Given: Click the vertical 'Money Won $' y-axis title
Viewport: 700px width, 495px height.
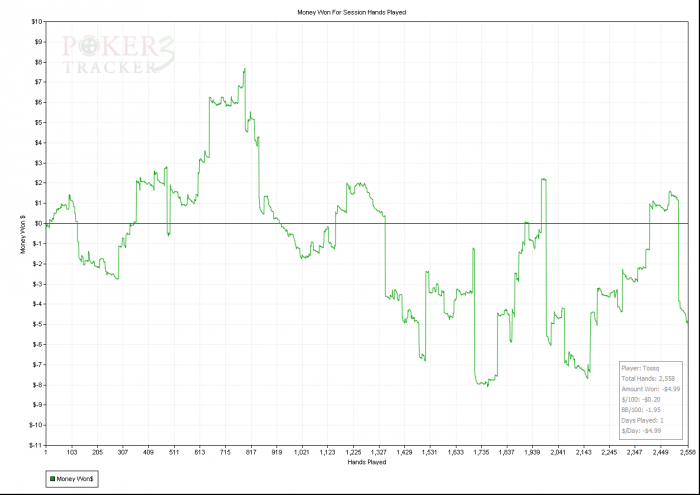Looking at the screenshot, I should (23, 235).
